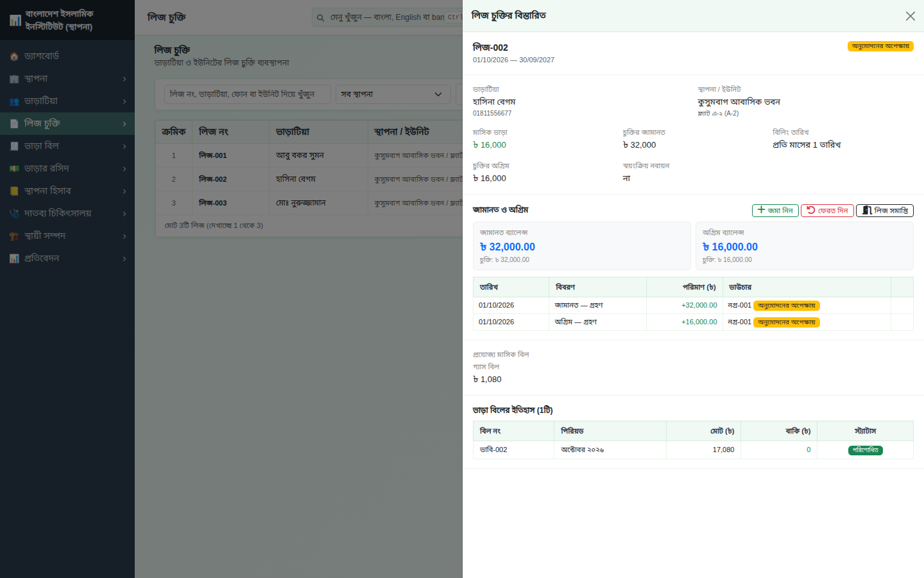Click the প্রতিবেদন chart icon in sidebar

tap(14, 259)
